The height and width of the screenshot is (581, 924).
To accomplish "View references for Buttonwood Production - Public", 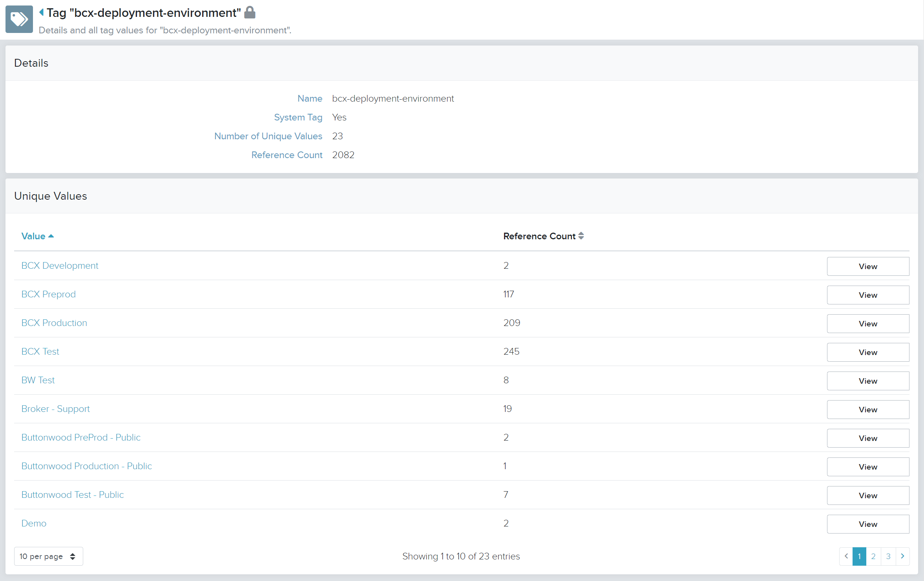I will (x=868, y=467).
